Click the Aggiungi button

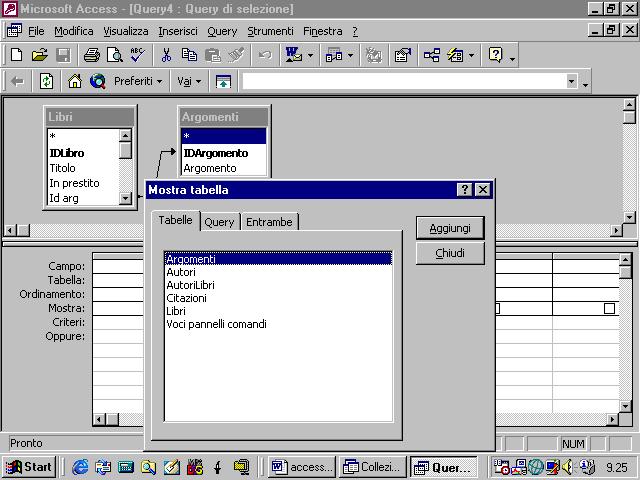(450, 228)
